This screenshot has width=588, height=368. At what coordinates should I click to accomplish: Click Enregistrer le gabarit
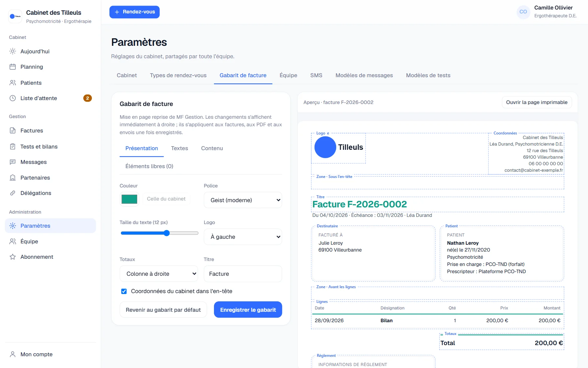click(x=248, y=309)
